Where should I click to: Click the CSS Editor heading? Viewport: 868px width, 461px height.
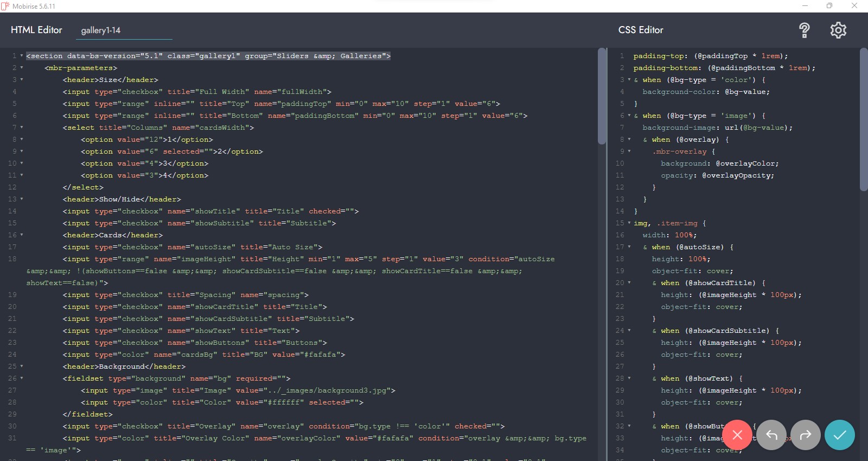pos(641,30)
